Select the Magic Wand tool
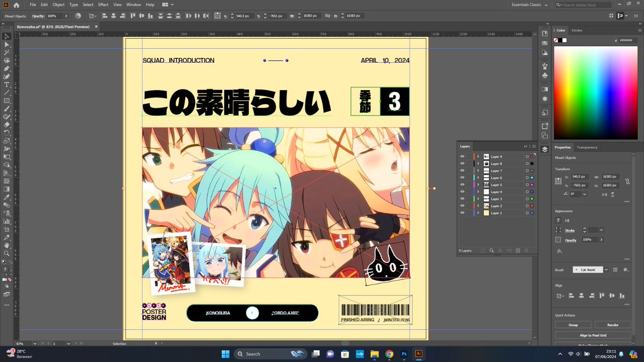Image resolution: width=644 pixels, height=362 pixels. (x=7, y=53)
